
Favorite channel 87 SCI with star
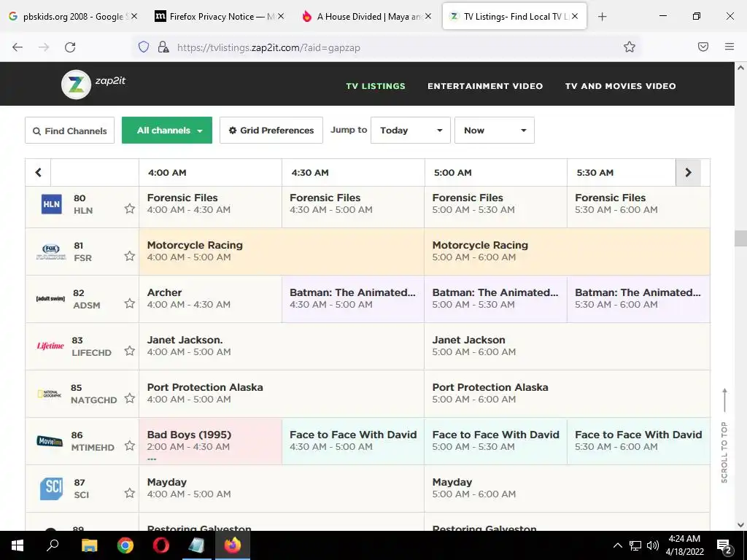tap(130, 493)
